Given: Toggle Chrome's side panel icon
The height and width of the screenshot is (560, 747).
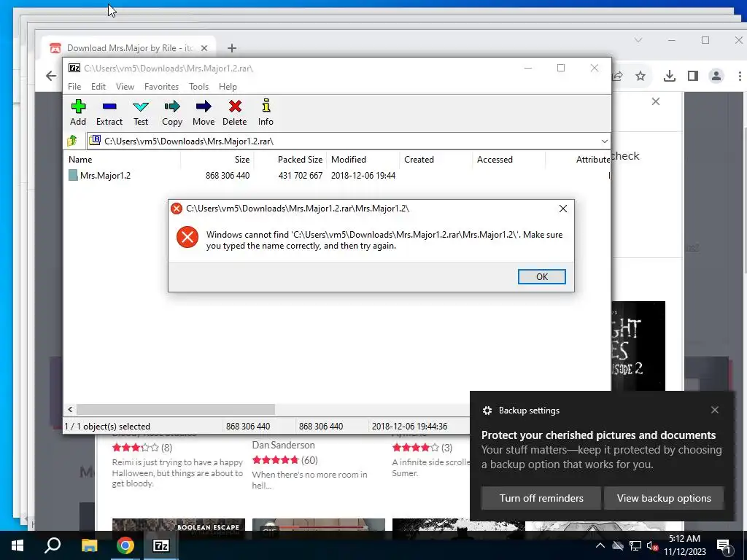Looking at the screenshot, I should pyautogui.click(x=693, y=76).
